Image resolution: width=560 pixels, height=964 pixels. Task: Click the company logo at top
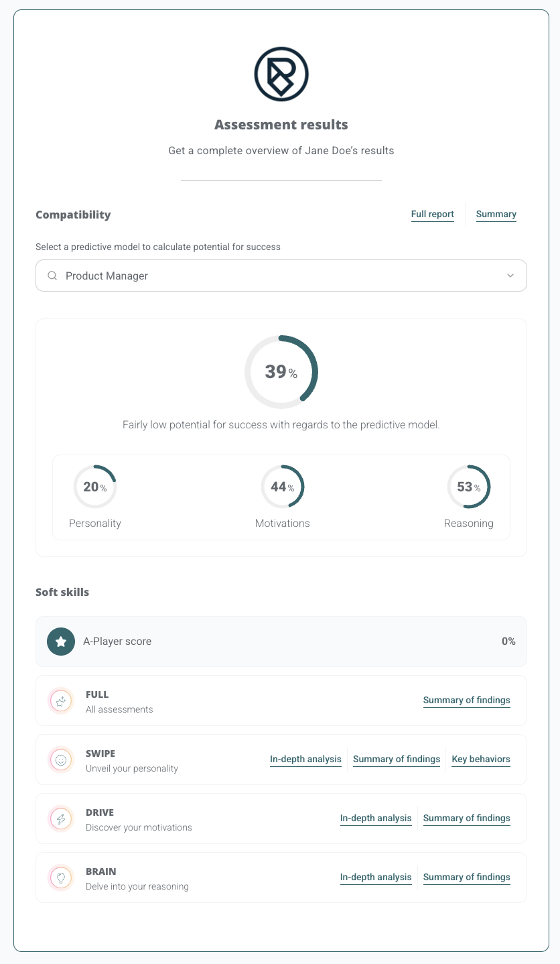(x=281, y=74)
